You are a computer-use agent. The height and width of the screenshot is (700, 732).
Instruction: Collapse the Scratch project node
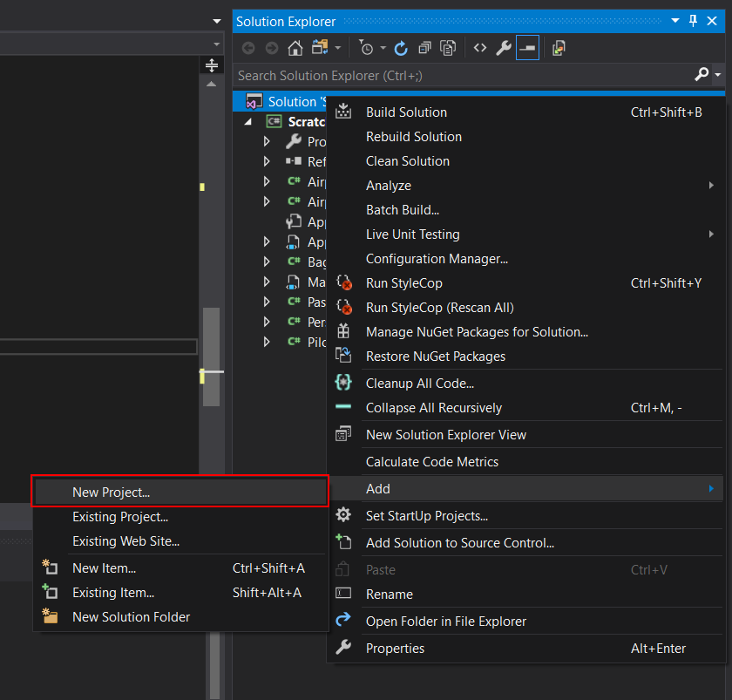pyautogui.click(x=248, y=122)
